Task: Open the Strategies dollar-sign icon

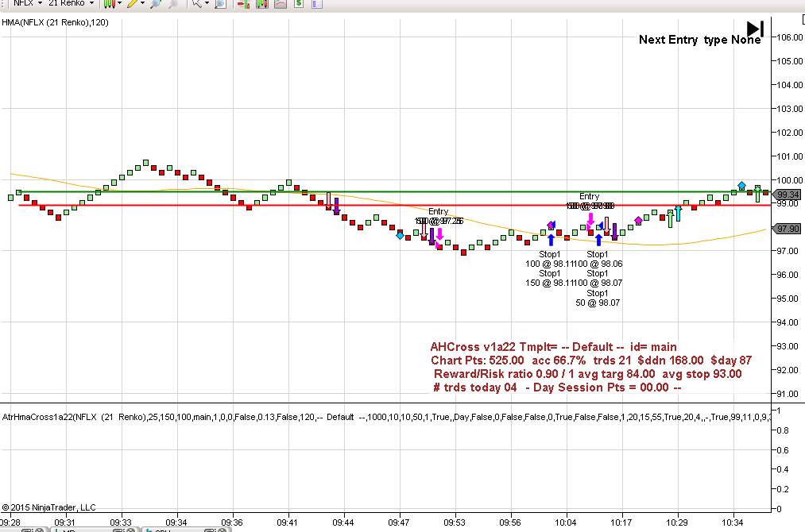Action: (299, 4)
